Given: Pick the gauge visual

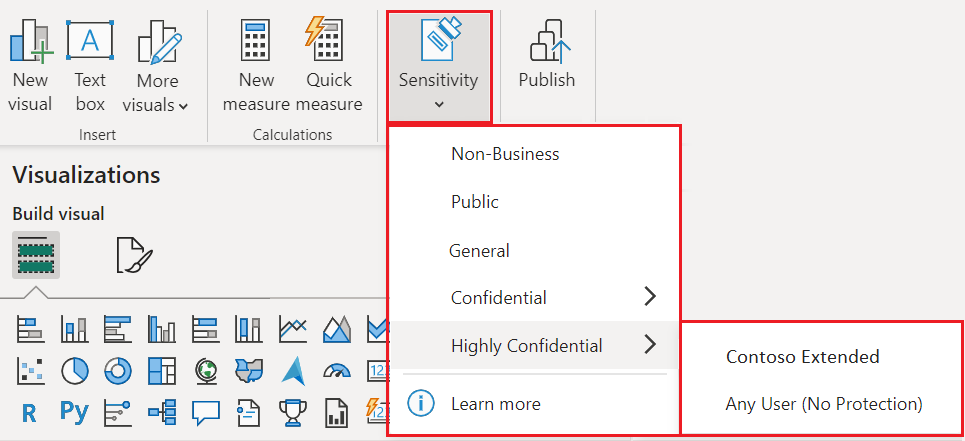Looking at the screenshot, I should tap(337, 370).
